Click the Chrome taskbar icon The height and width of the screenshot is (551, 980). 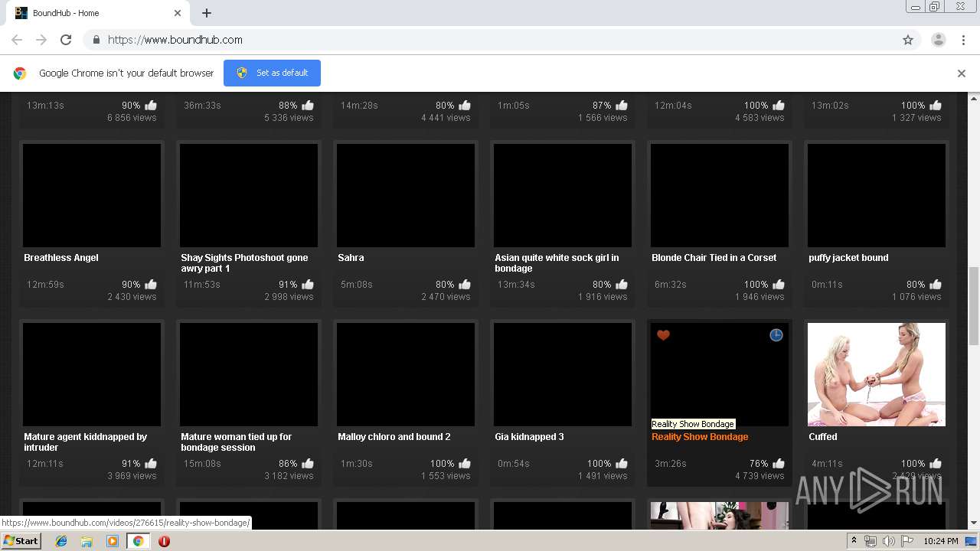tap(138, 541)
